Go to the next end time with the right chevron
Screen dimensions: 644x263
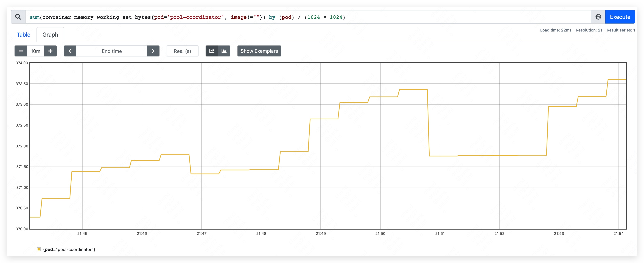[x=153, y=51]
